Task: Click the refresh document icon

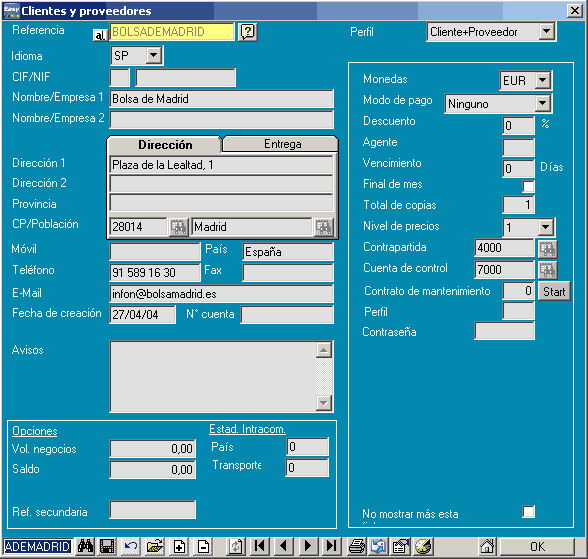Action: point(236,546)
